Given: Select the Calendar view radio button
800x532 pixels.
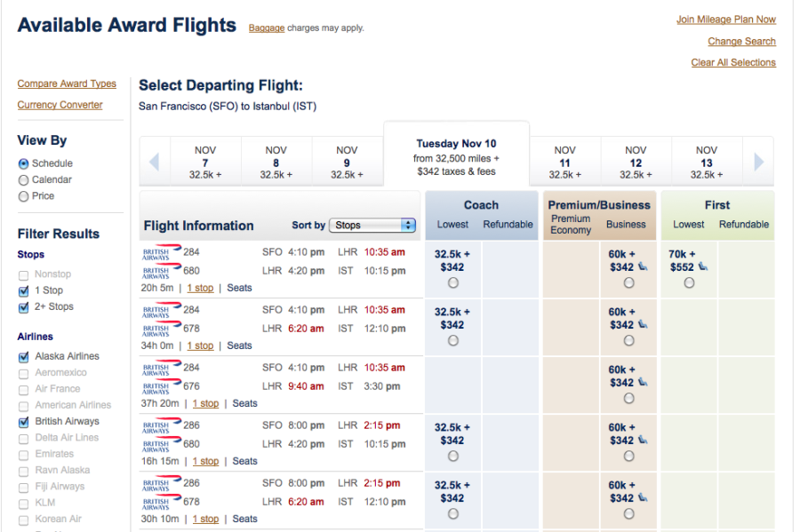Looking at the screenshot, I should (x=23, y=180).
